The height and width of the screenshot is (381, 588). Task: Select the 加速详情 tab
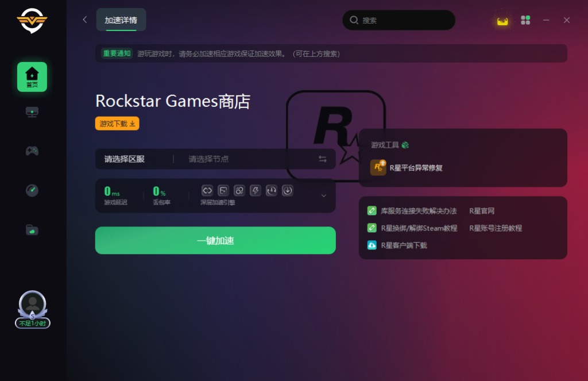pos(121,20)
